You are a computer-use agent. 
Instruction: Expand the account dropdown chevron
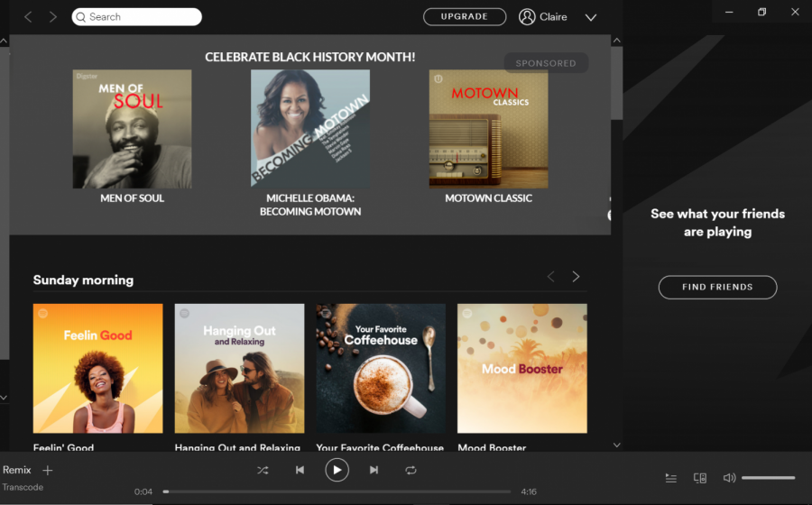tap(591, 18)
